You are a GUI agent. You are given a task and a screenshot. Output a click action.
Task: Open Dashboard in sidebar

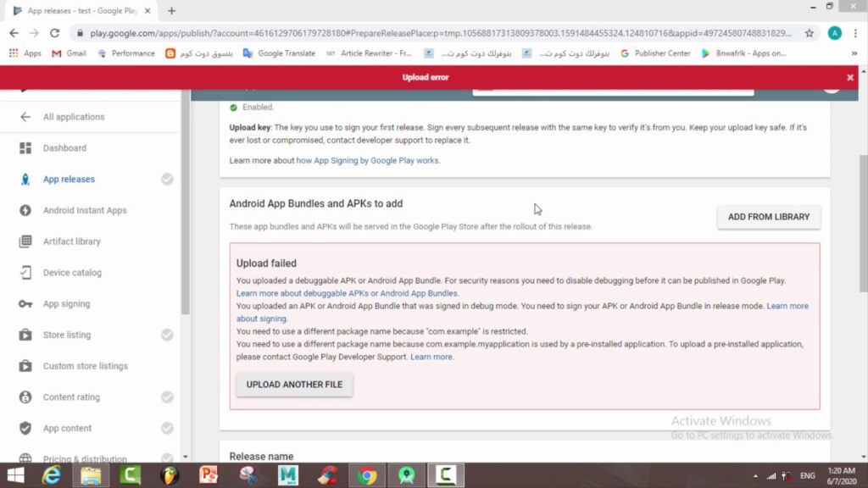(64, 147)
